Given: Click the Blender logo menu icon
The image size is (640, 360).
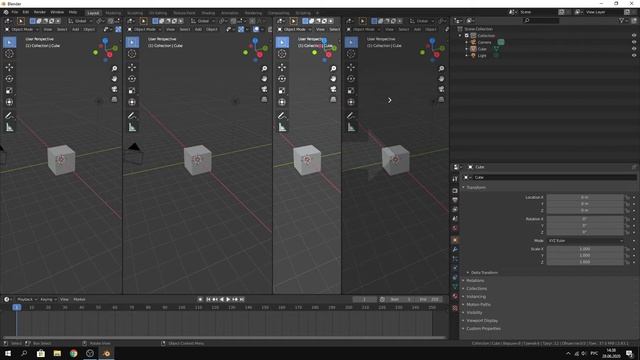Looking at the screenshot, I should coord(6,12).
